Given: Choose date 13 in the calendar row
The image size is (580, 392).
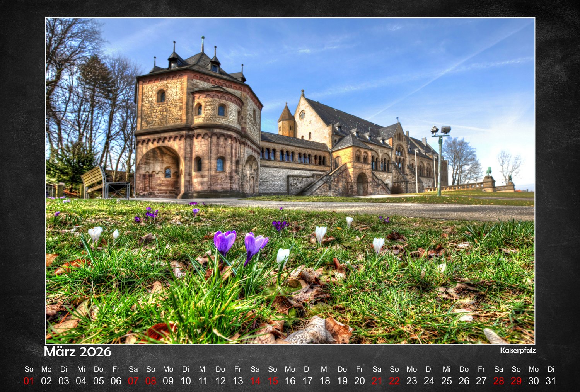Looking at the screenshot, I should pos(238,381).
